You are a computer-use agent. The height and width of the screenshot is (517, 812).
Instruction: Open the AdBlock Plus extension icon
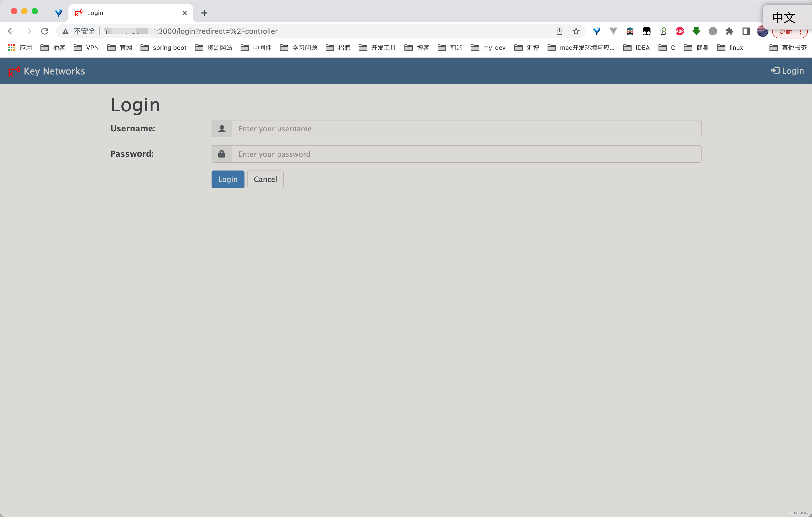(x=680, y=31)
